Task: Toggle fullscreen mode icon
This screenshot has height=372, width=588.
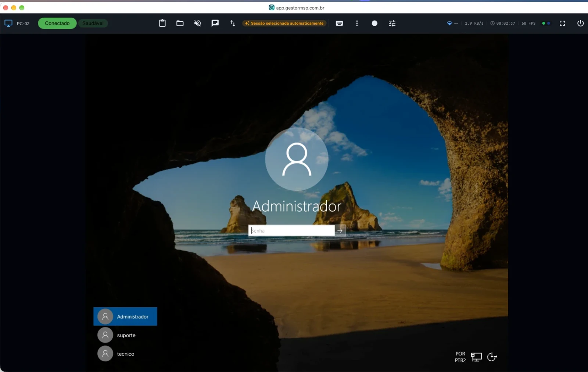Action: [x=562, y=23]
